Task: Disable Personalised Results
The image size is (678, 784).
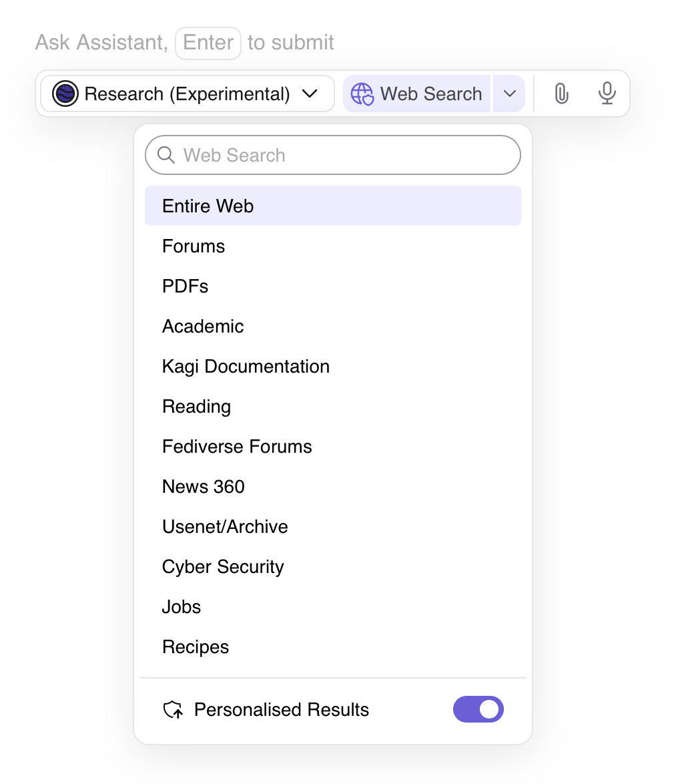Action: (478, 709)
